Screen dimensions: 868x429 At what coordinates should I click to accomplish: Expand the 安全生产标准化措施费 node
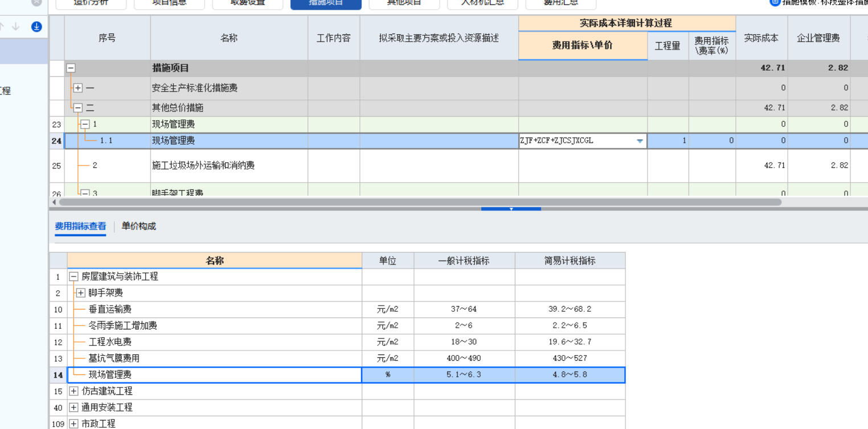77,88
